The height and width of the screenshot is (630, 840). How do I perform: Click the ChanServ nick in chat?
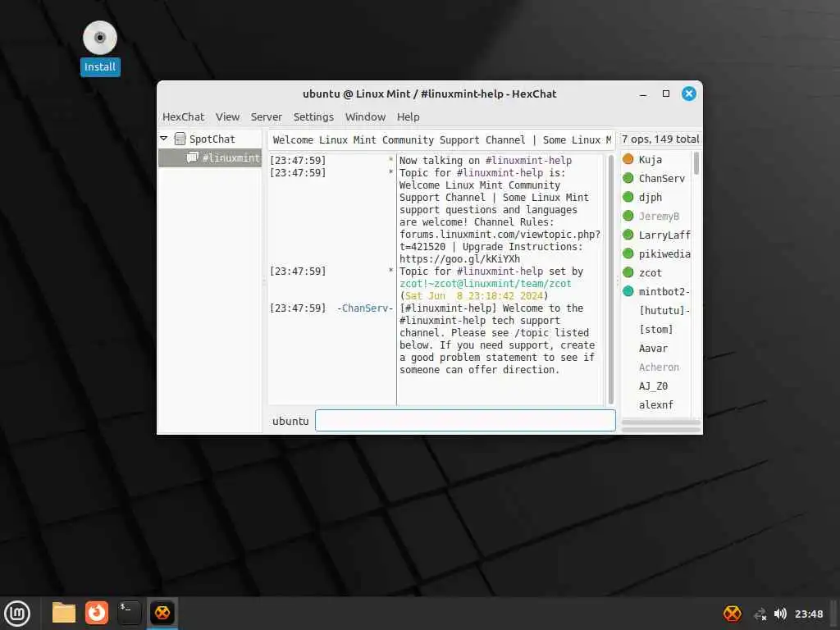tap(364, 308)
